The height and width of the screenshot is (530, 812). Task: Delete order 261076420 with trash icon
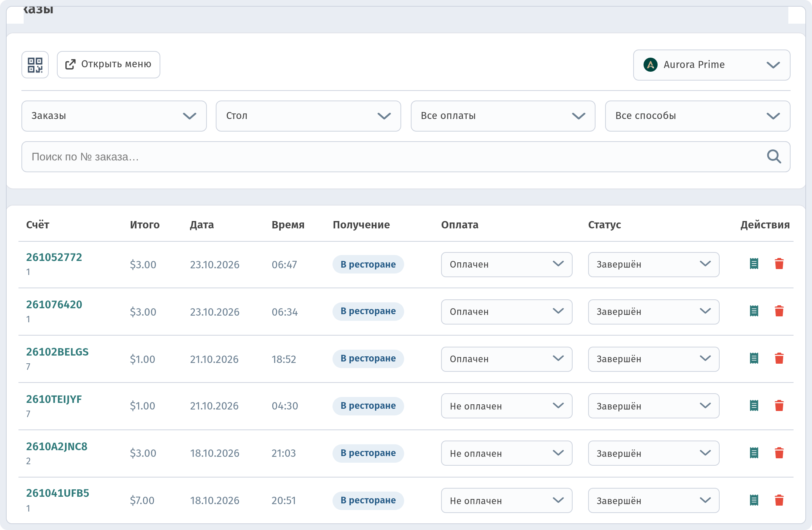(x=779, y=311)
